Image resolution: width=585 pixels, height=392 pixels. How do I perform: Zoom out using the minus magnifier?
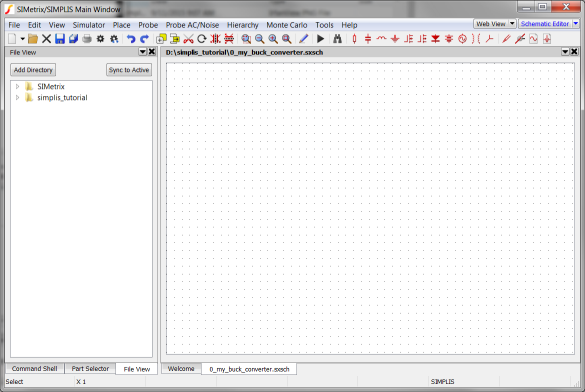260,39
